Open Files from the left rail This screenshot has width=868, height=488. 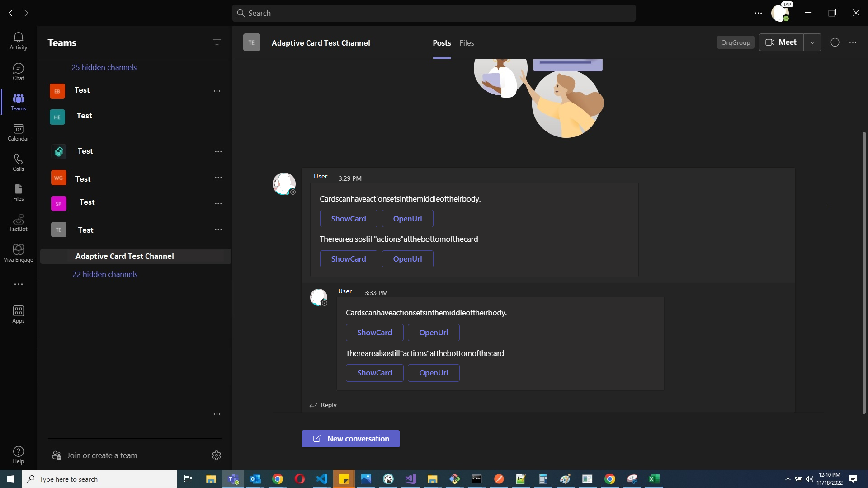(18, 192)
